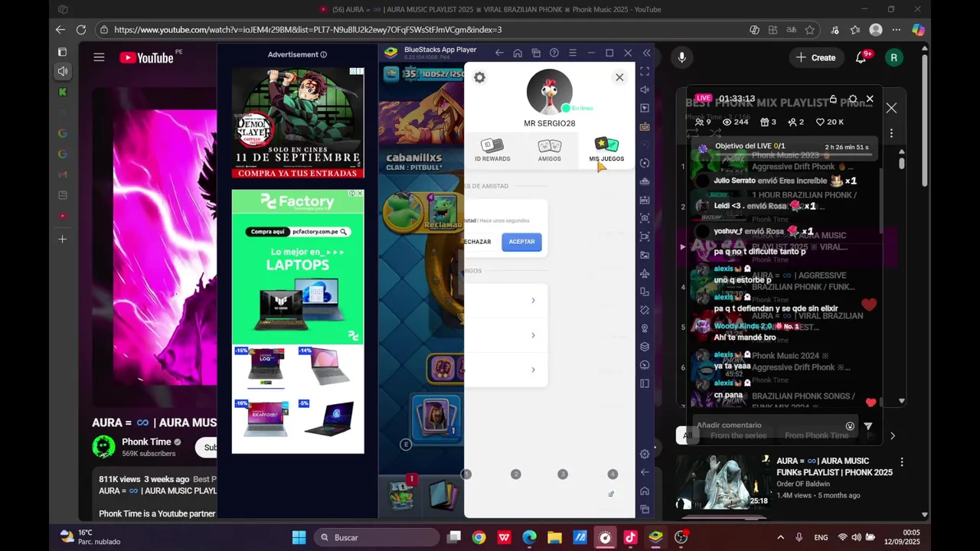Select the All filter chip
This screenshot has height=551, width=980.
pyautogui.click(x=688, y=435)
